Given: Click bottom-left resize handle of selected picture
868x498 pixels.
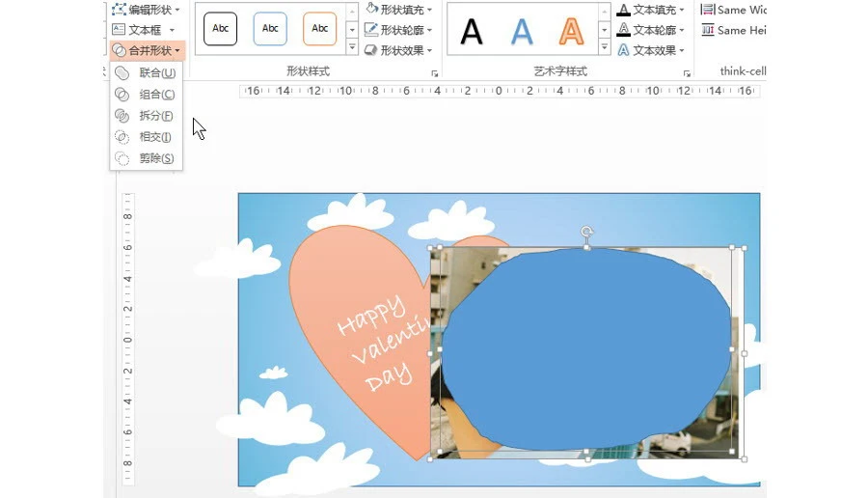Looking at the screenshot, I should [431, 459].
